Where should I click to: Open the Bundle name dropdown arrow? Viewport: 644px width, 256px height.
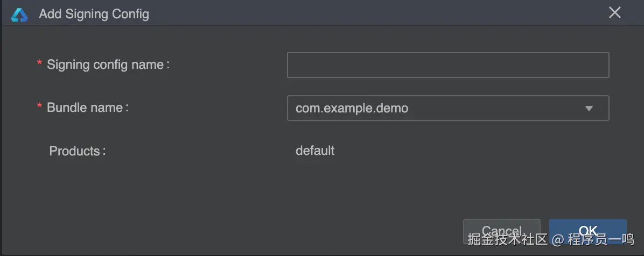589,108
